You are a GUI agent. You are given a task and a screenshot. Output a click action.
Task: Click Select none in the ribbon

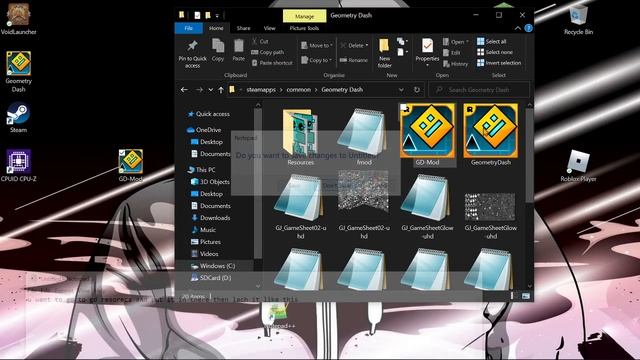(495, 52)
